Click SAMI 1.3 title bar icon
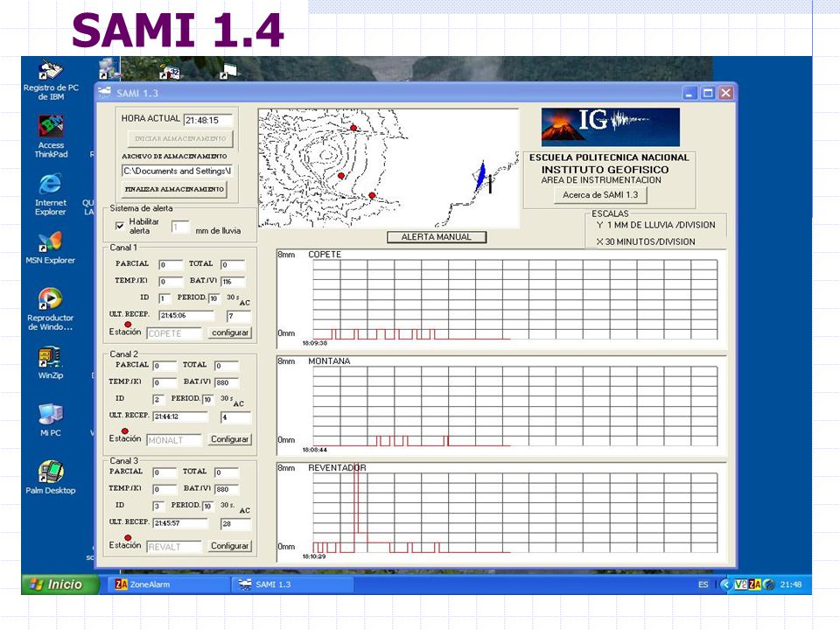 [x=104, y=93]
